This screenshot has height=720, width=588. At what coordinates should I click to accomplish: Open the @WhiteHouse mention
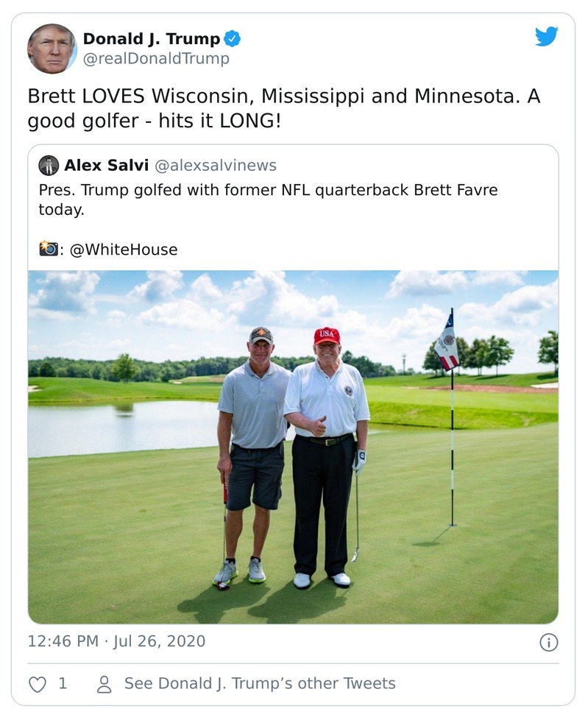(x=124, y=250)
